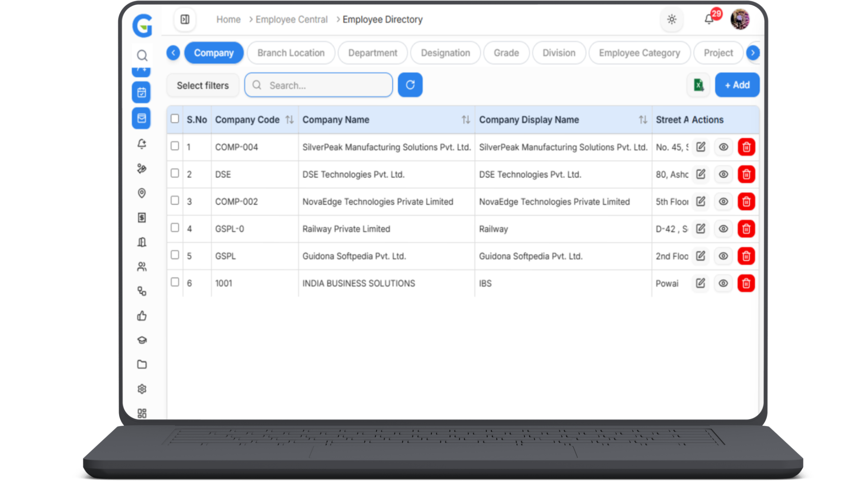Check the checkbox for row 3 NovaEdge Technologies
Image resolution: width=868 pixels, height=488 pixels.
click(x=175, y=201)
